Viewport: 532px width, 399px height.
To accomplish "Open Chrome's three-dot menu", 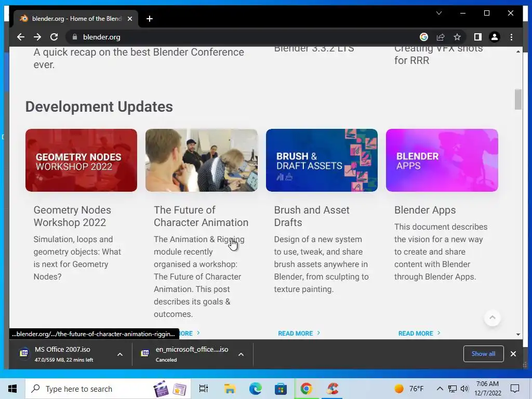I will pos(511,37).
